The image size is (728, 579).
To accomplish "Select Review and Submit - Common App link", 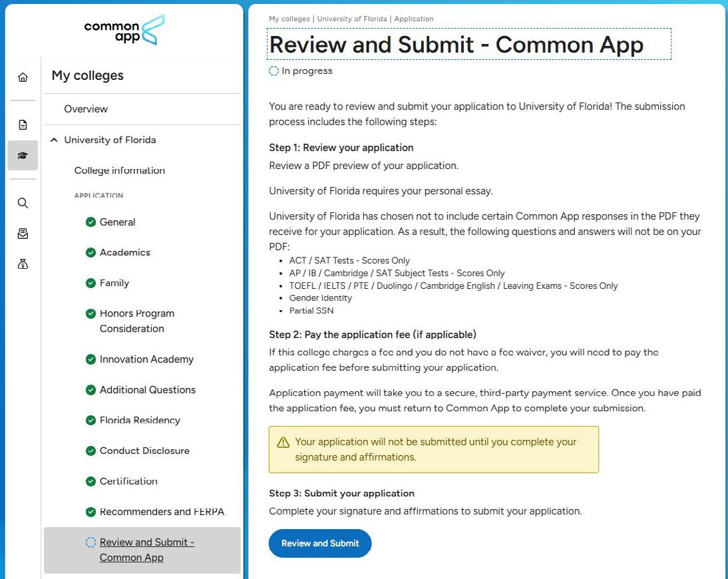I will [146, 550].
